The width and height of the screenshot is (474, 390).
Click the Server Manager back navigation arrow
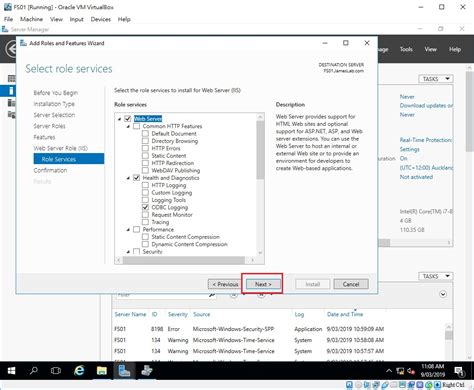tap(12, 50)
